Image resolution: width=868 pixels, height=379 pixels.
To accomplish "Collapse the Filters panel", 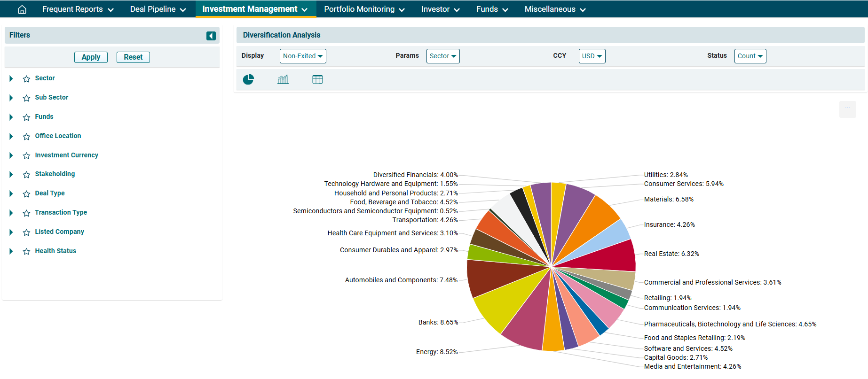I will click(211, 36).
